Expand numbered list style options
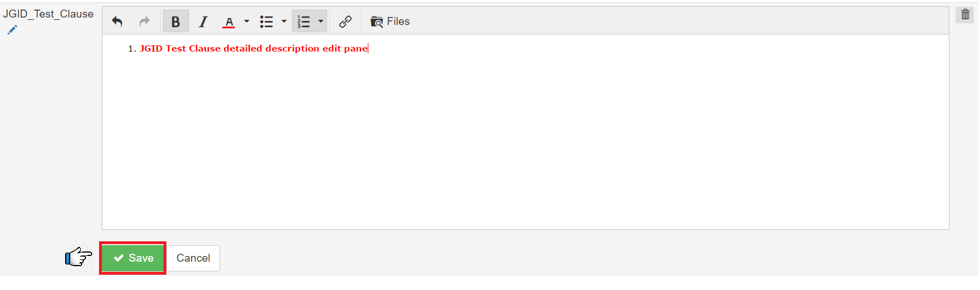 tap(321, 22)
